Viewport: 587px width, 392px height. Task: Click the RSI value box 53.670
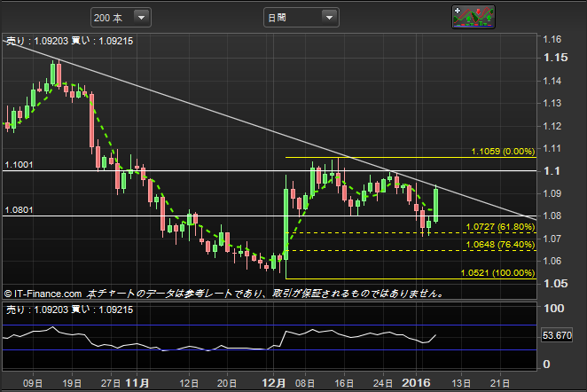pos(557,335)
